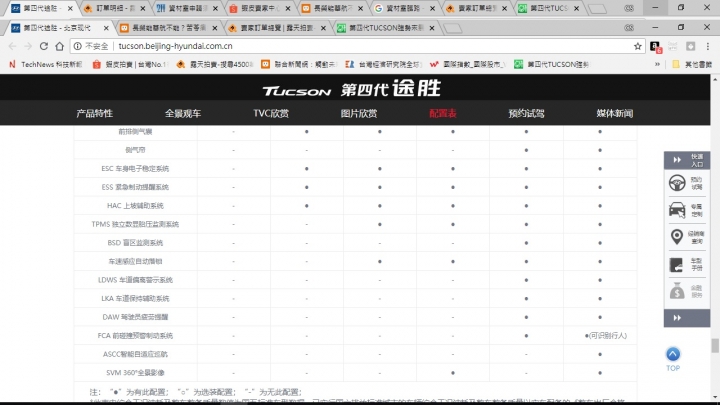The height and width of the screenshot is (405, 720).
Task: Click the red-badged extension icon in toolbar
Action: 655,46
